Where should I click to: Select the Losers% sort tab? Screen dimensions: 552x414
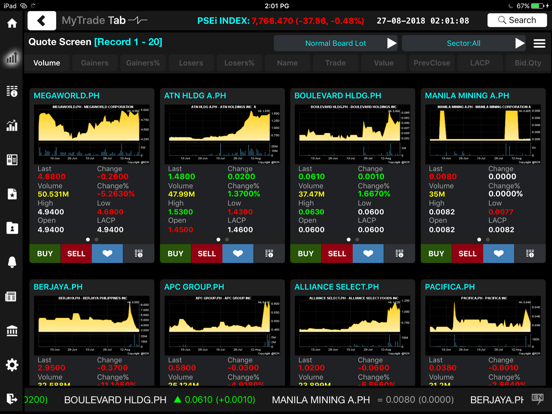tap(239, 63)
